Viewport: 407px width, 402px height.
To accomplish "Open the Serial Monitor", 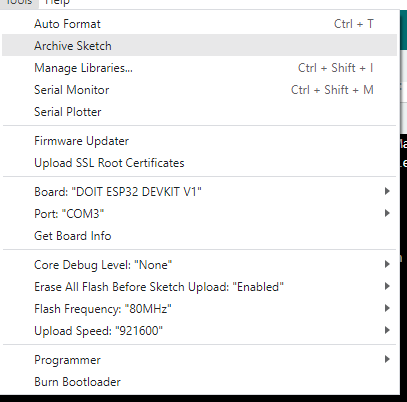I will 199,90.
